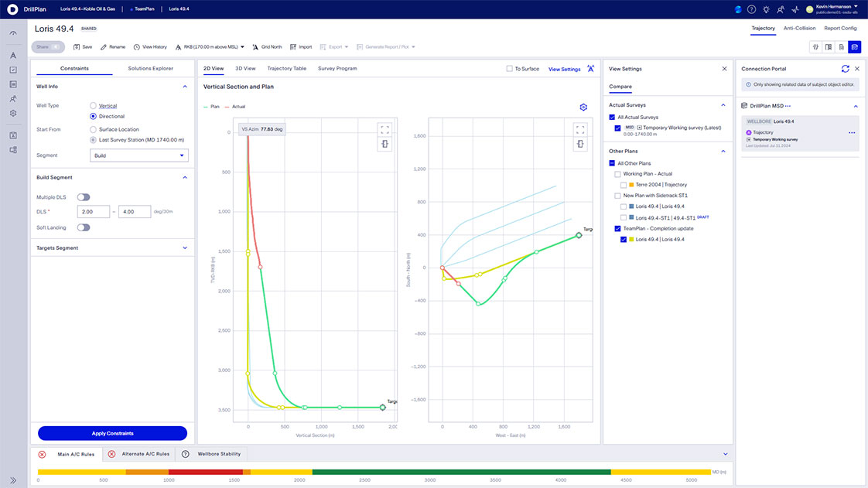
Task: Click the DLS minimum value field
Action: (x=93, y=212)
